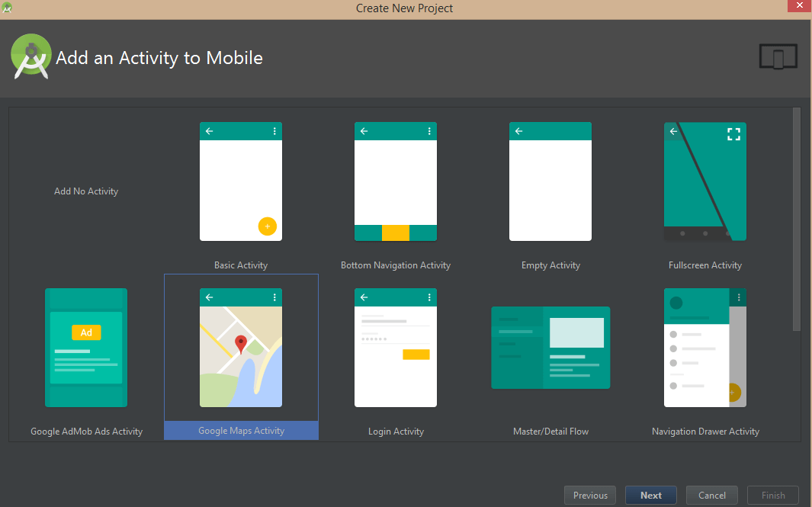Image resolution: width=812 pixels, height=507 pixels.
Task: Click the Android Studio logo in header
Action: (x=31, y=56)
